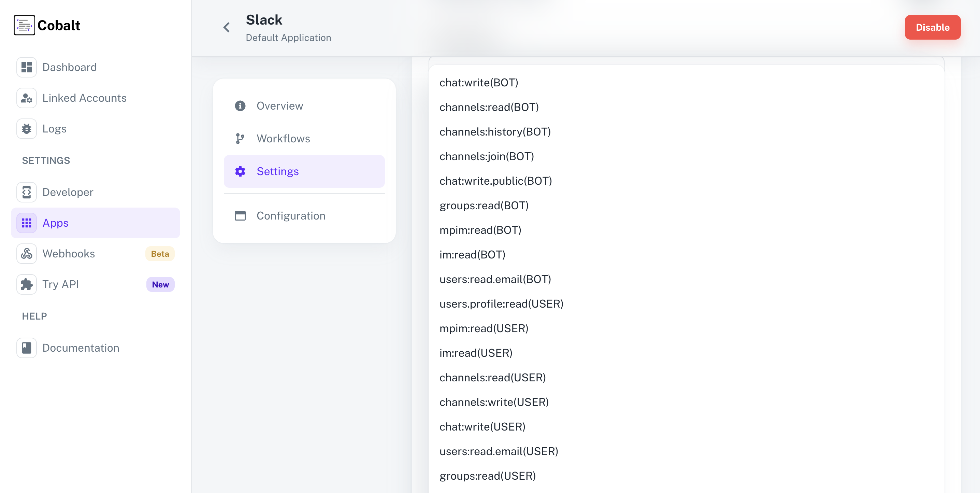
Task: Open Developer settings via its icon
Action: click(x=26, y=192)
